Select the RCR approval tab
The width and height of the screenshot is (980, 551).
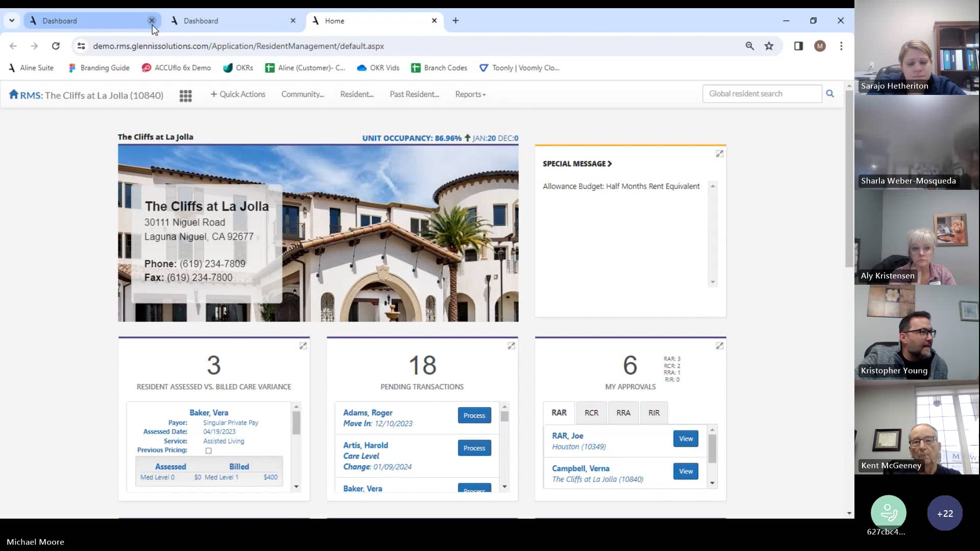click(591, 412)
